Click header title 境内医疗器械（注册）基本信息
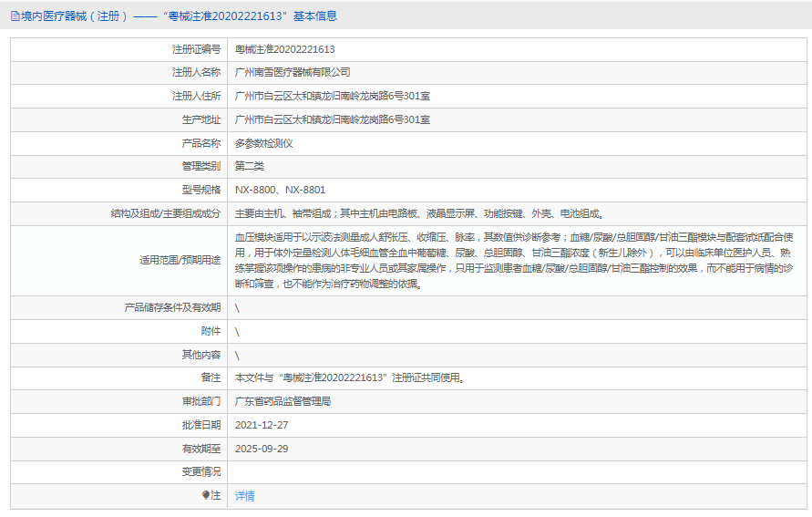812x517 pixels. click(x=180, y=16)
